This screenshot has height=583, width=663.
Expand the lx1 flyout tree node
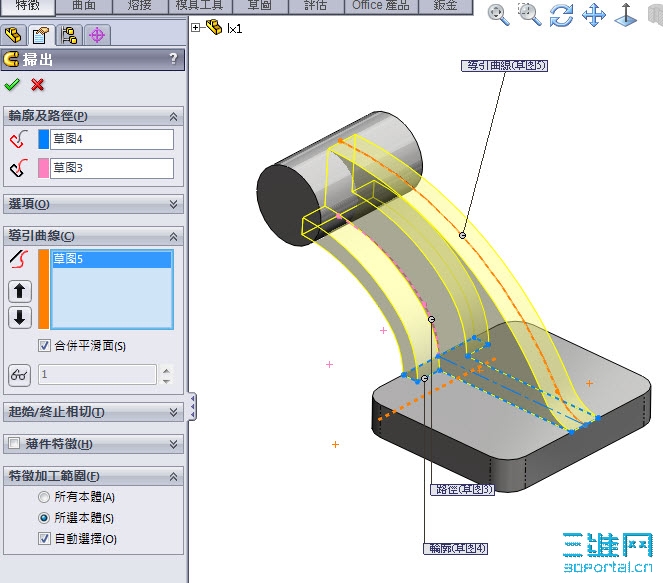[195, 27]
